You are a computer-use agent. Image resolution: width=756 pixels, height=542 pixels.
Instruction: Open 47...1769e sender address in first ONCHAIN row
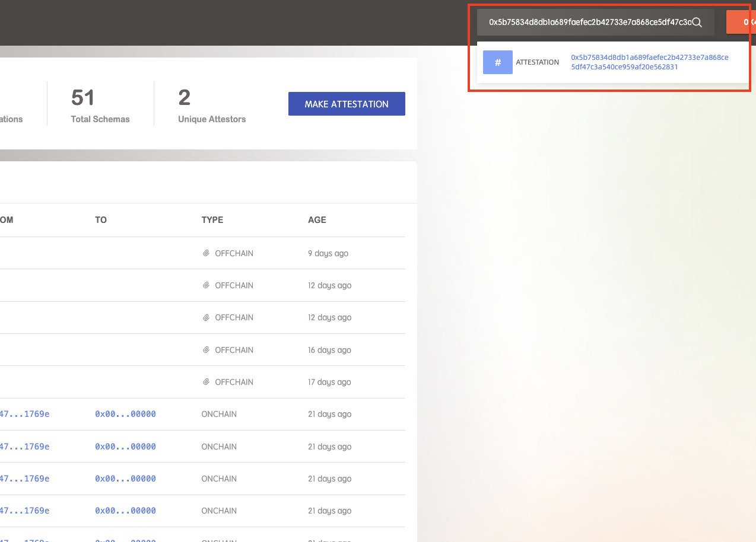(x=24, y=414)
